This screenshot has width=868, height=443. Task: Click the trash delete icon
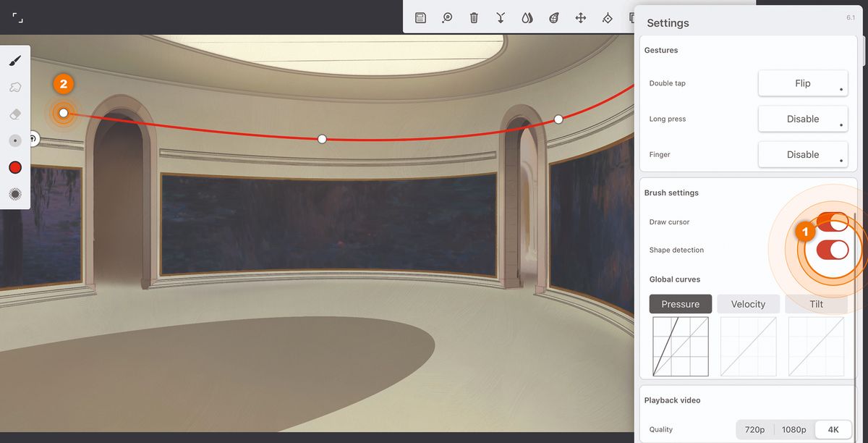(x=474, y=17)
